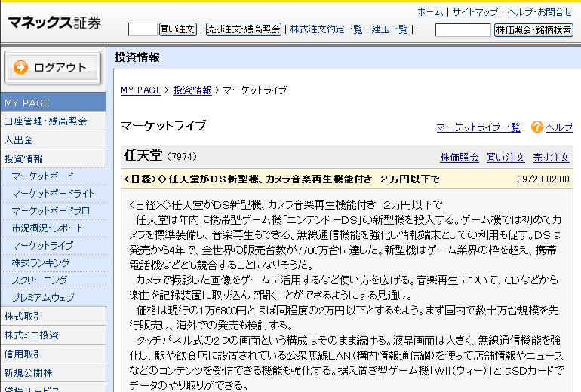The width and height of the screenshot is (581, 392).
Task: Expand 株式取引 section in sidebar
Action: (x=23, y=316)
